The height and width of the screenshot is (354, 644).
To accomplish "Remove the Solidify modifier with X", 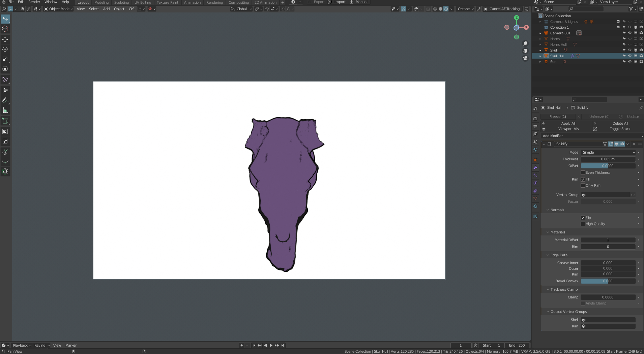I will click(x=634, y=144).
